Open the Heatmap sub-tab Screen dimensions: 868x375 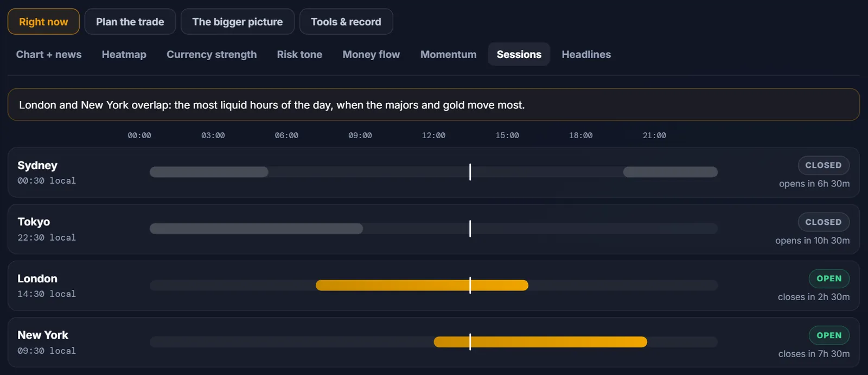[124, 54]
